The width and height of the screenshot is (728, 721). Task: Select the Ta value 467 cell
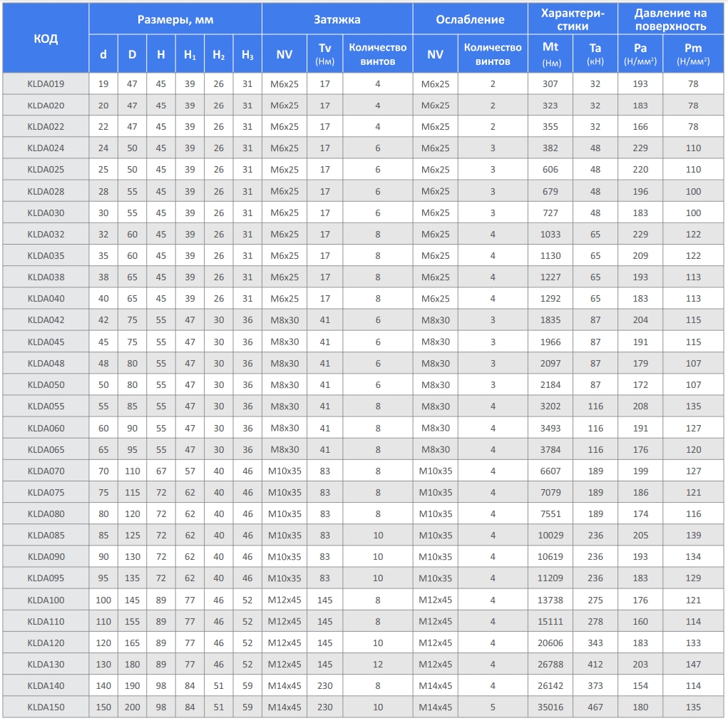click(x=595, y=707)
